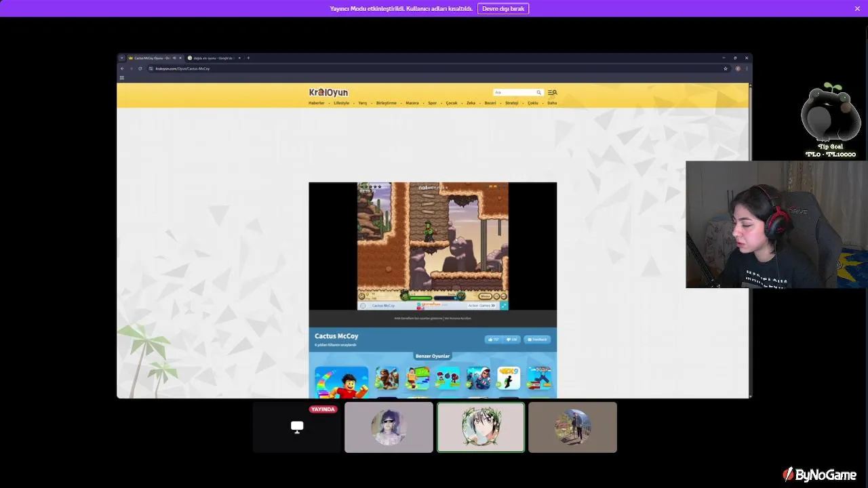Select the outdoor photo participant tile

tap(572, 427)
